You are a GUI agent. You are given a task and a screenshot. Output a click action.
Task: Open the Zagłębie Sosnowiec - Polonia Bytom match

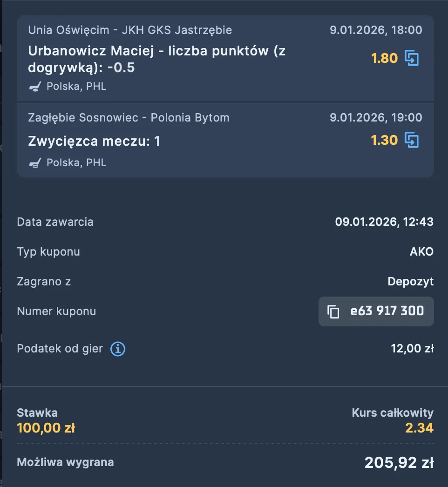click(x=129, y=117)
